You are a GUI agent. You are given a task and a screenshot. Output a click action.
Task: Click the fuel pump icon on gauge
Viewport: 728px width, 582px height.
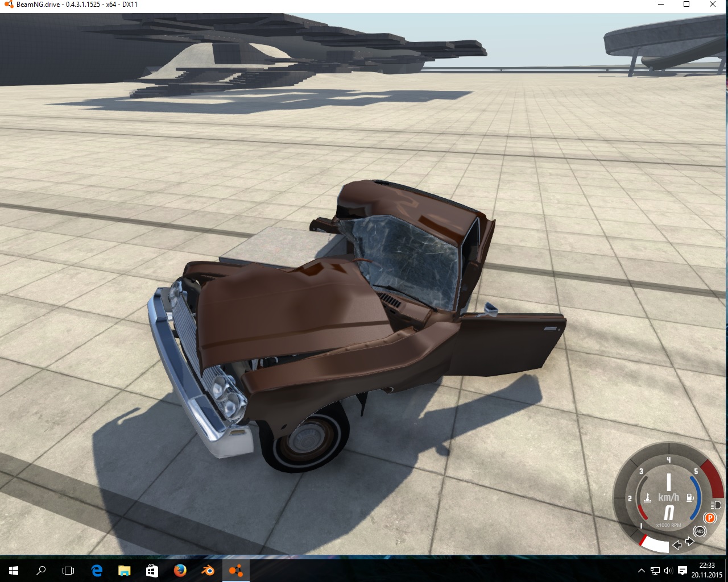click(x=690, y=498)
